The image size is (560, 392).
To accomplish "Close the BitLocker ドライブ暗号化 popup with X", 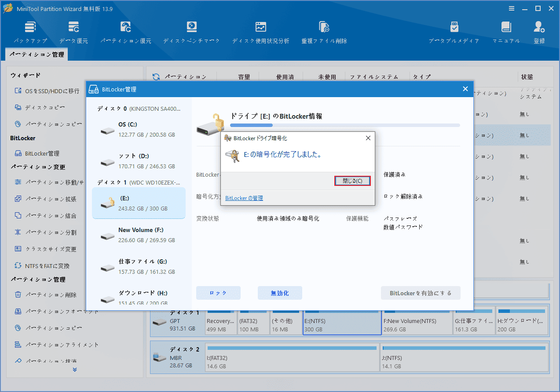I will [368, 138].
